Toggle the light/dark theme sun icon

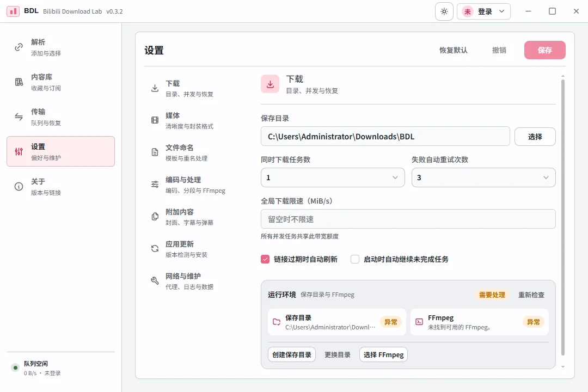[444, 11]
